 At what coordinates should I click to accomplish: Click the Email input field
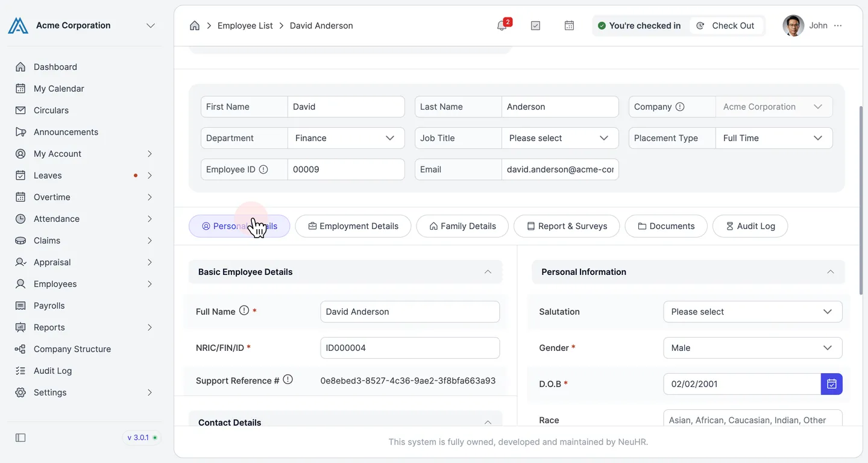pos(560,169)
